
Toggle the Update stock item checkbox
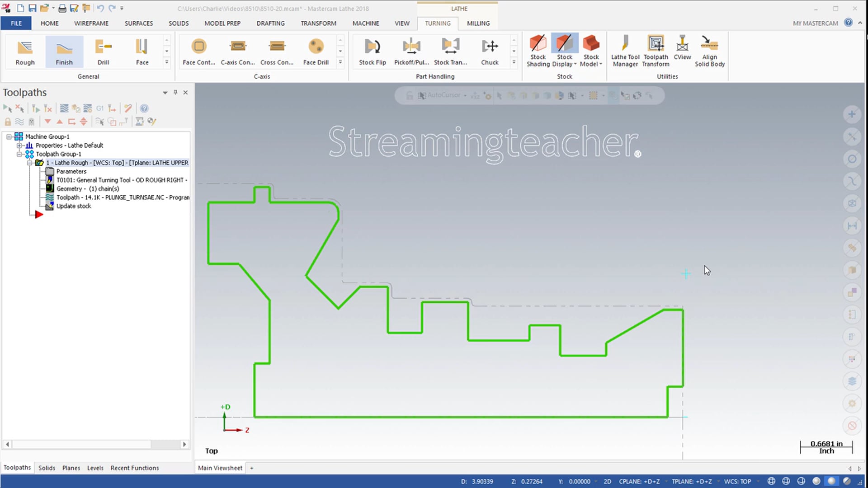click(49, 206)
